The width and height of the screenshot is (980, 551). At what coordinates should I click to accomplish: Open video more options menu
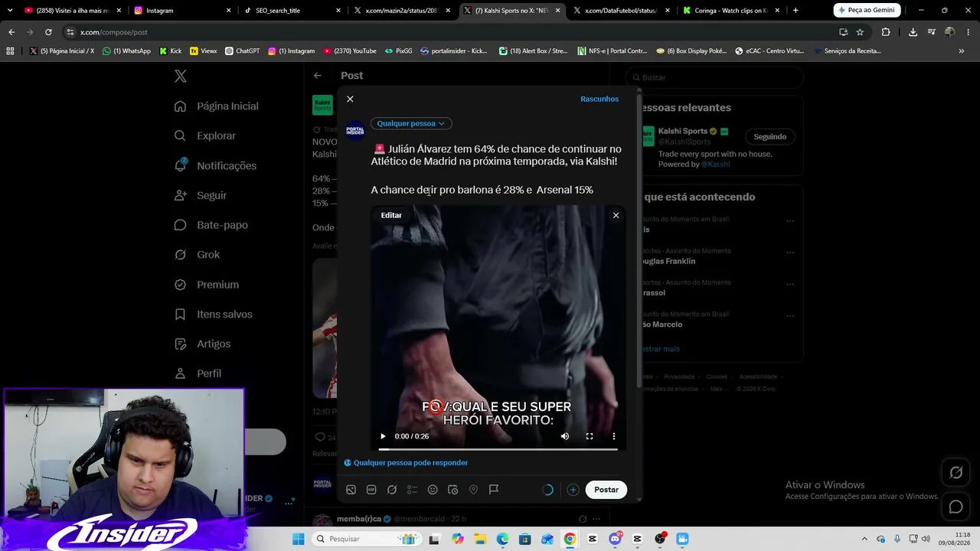point(613,436)
